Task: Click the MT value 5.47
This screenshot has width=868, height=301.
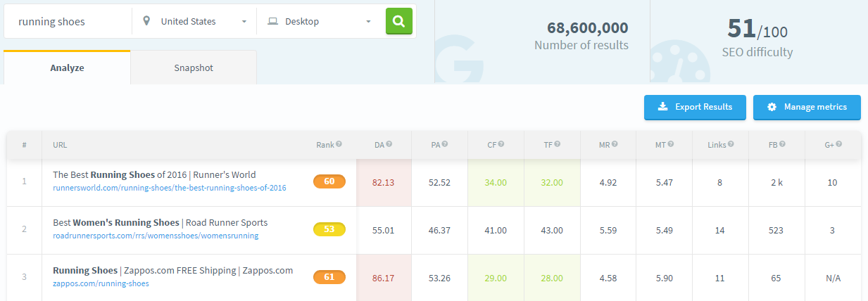Action: [664, 182]
